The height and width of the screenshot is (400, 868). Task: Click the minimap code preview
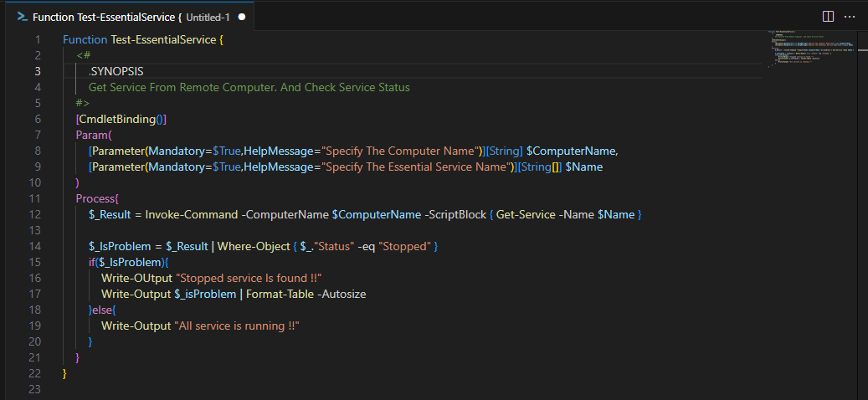click(x=812, y=49)
